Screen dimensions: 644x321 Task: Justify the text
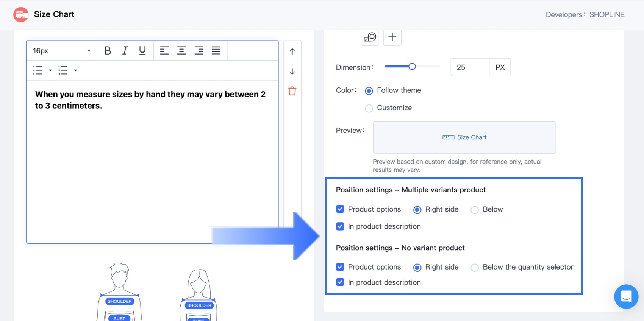coord(216,50)
